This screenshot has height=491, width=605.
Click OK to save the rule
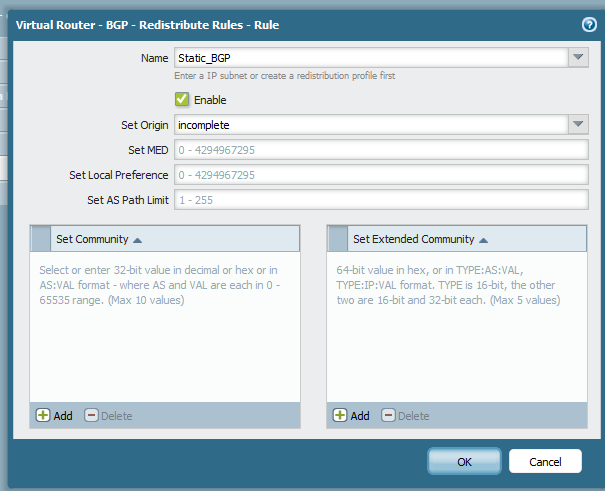tap(464, 461)
